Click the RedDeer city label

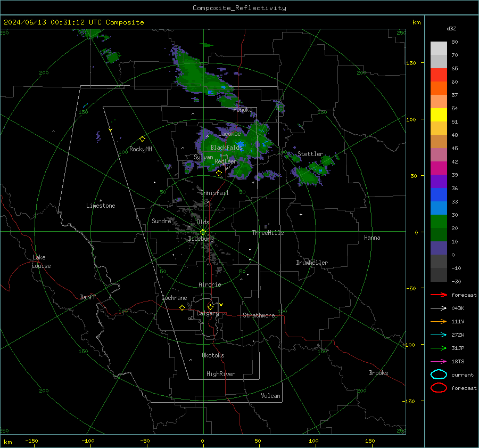pos(226,161)
